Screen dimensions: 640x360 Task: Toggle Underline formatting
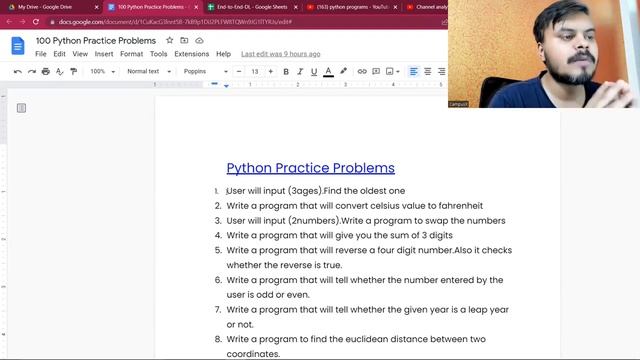click(x=314, y=71)
